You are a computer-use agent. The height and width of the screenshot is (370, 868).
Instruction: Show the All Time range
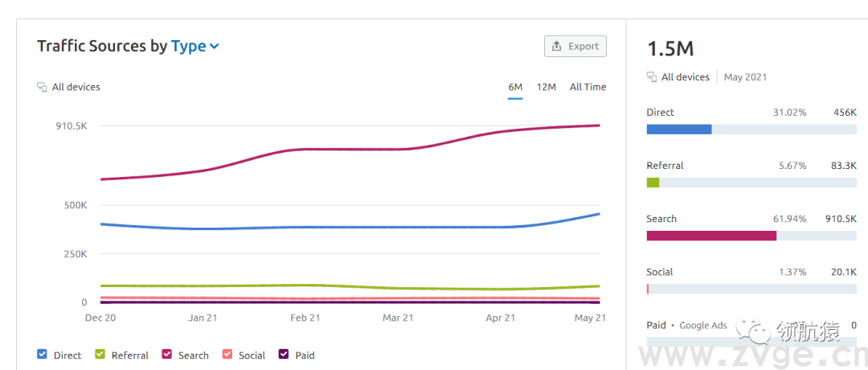[588, 87]
